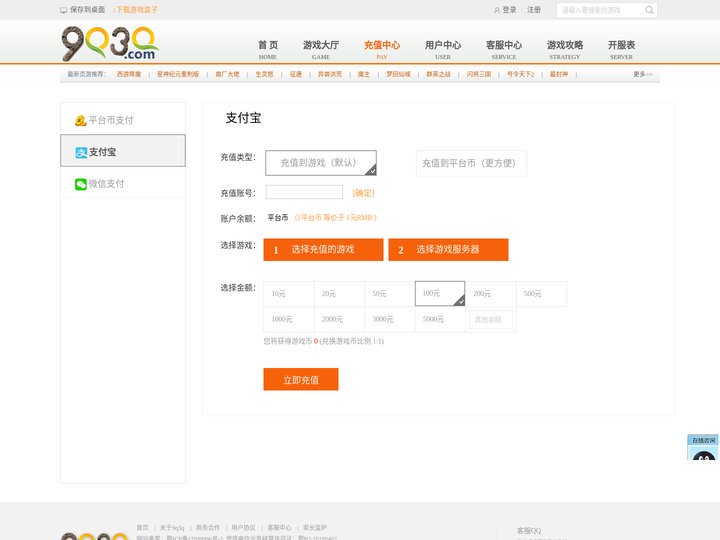
Task: Select the 2000元 amount option
Action: [339, 319]
